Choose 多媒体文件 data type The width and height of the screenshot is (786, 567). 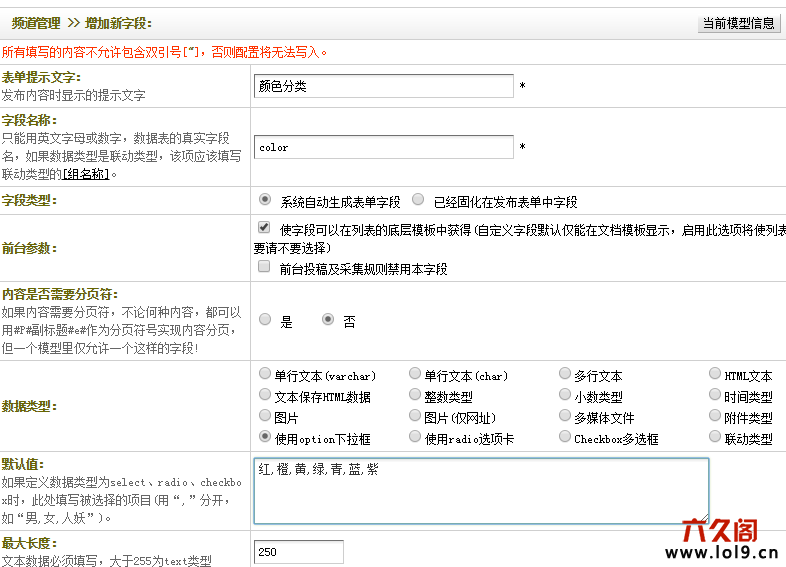click(x=565, y=416)
